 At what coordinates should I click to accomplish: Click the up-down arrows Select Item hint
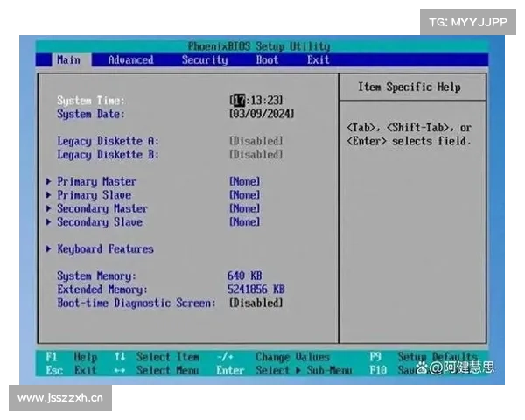click(157, 357)
